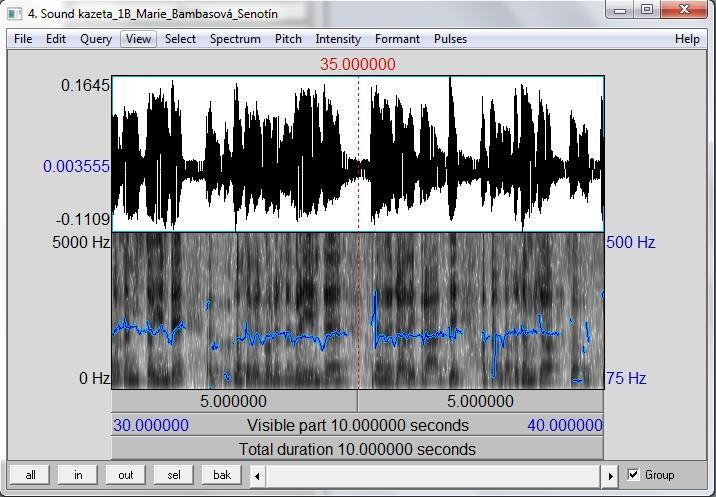Maximize the Sound editor window
This screenshot has height=497, width=716.
(x=647, y=9)
